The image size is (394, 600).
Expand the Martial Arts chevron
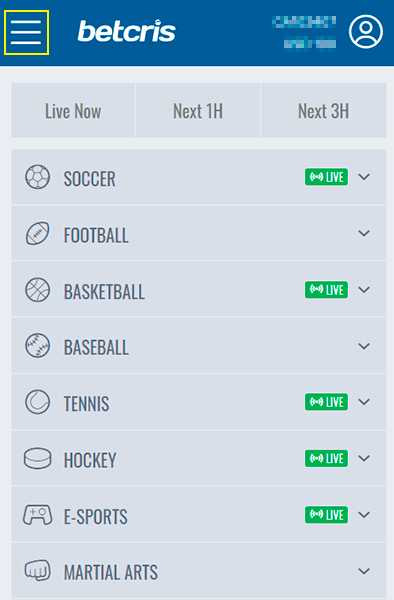[364, 571]
